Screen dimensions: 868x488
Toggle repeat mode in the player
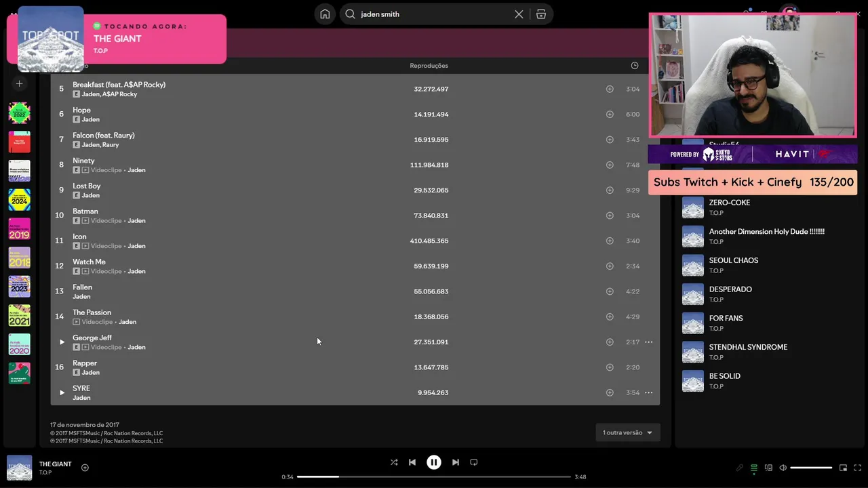(474, 462)
